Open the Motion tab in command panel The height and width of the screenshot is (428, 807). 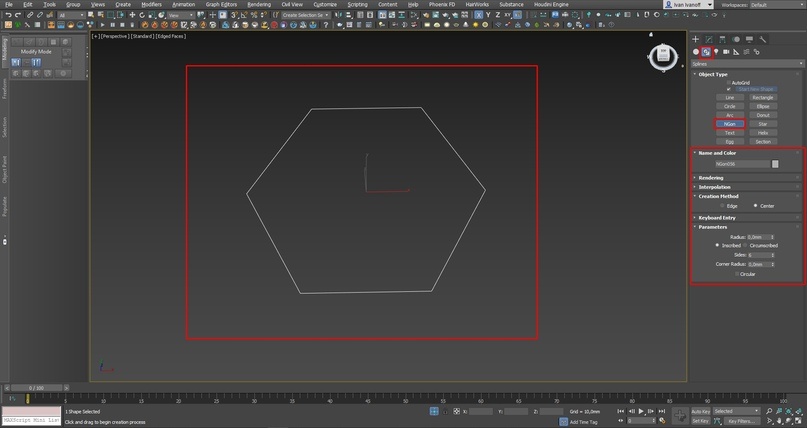click(x=736, y=39)
